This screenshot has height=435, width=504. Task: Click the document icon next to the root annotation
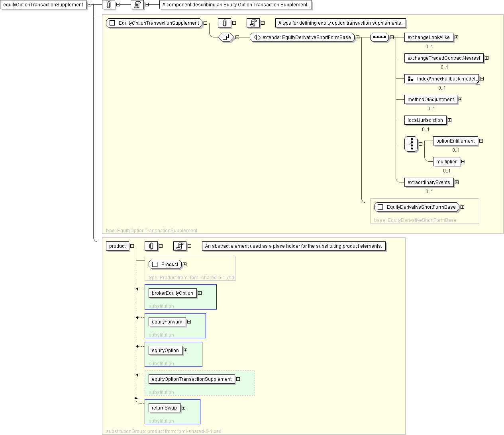tap(137, 5)
